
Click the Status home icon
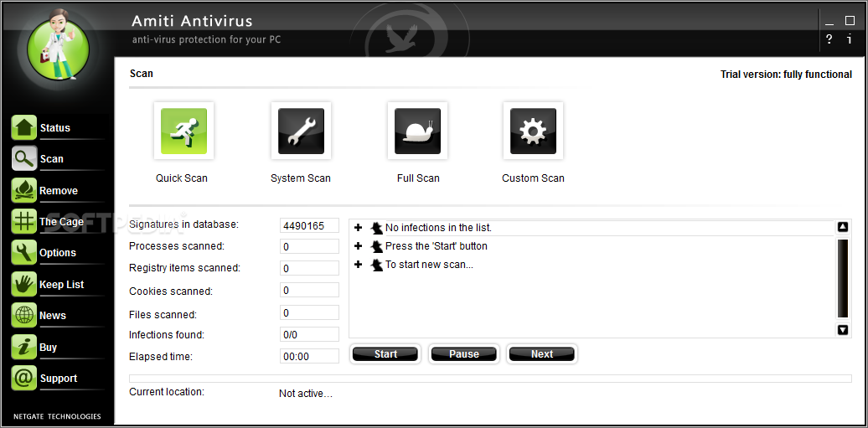23,127
